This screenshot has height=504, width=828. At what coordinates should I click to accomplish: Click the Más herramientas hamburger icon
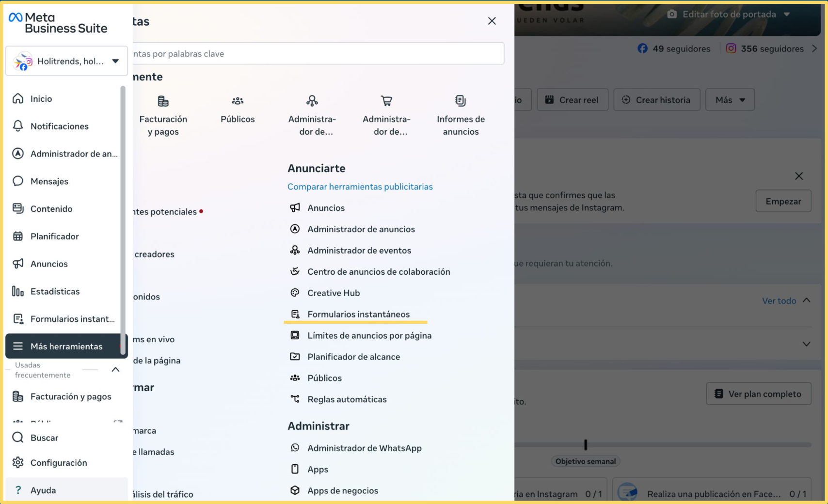point(18,346)
